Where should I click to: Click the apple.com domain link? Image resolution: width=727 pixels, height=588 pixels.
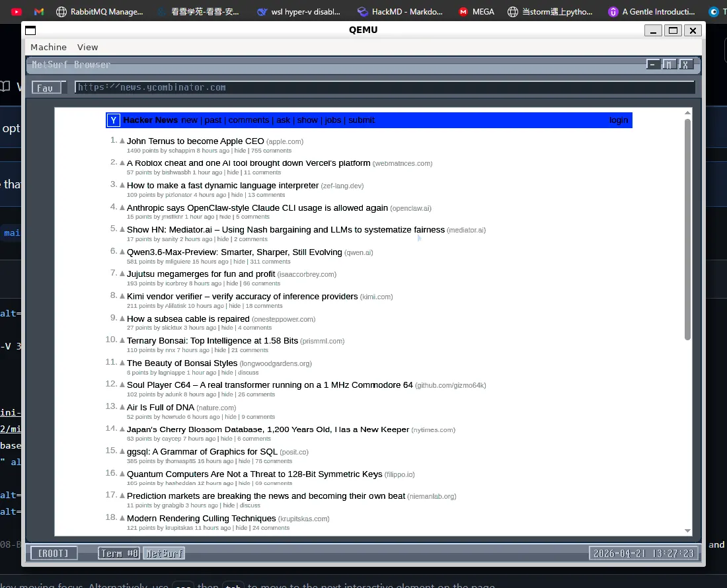(x=285, y=142)
